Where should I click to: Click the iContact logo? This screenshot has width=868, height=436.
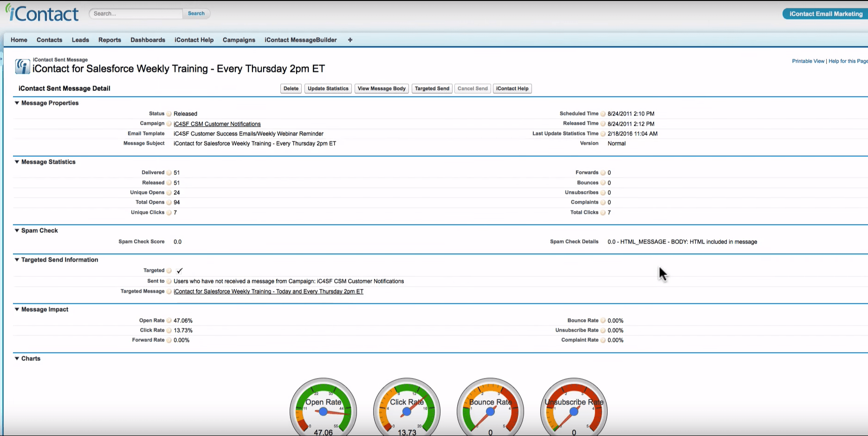(x=42, y=13)
